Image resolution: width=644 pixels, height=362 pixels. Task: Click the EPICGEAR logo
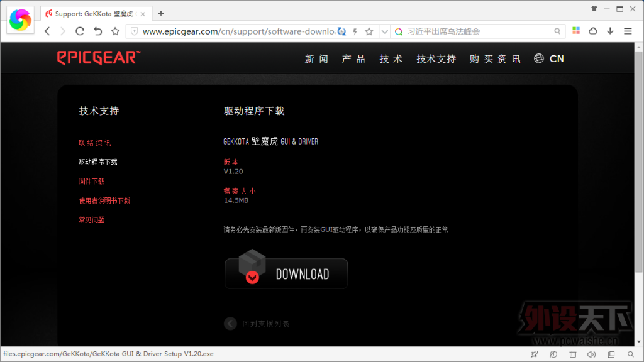[99, 58]
